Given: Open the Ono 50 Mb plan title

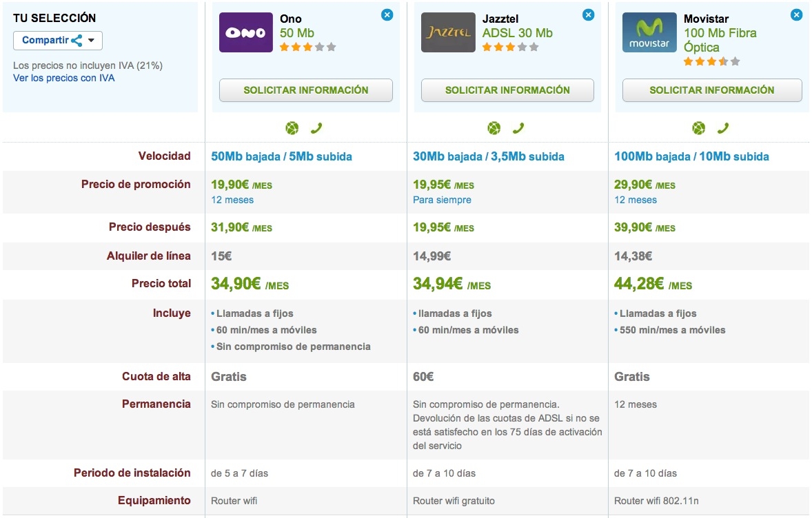Looking at the screenshot, I should pos(296,33).
